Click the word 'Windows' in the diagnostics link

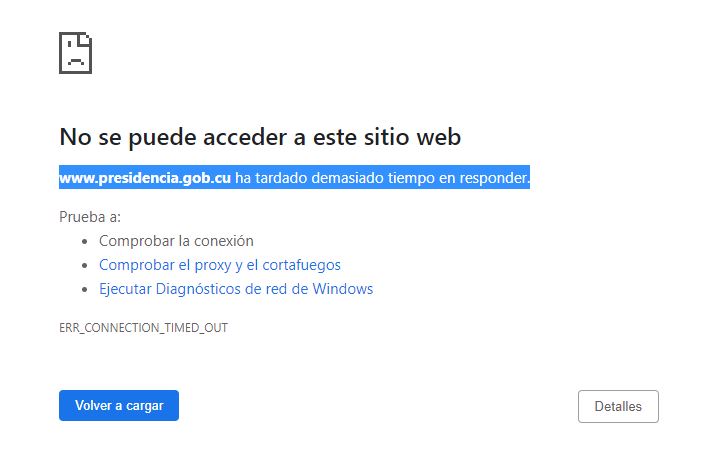pyautogui.click(x=342, y=289)
